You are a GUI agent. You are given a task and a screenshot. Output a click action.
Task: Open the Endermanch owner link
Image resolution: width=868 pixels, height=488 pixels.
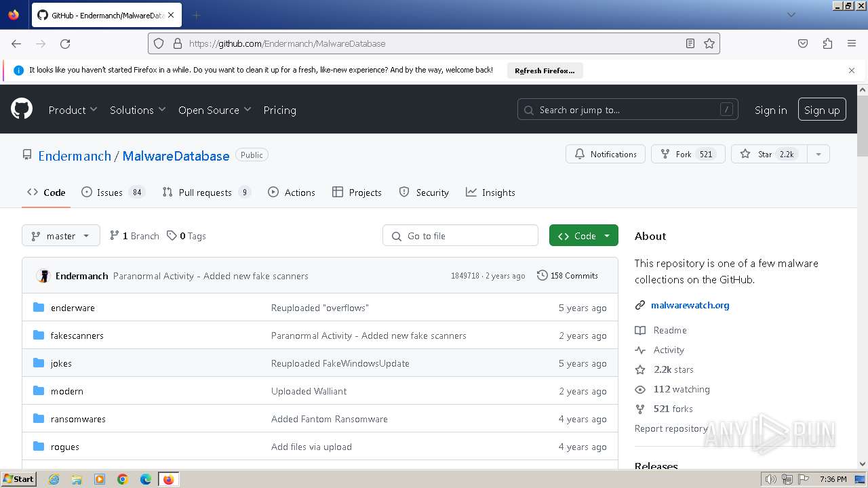(75, 156)
